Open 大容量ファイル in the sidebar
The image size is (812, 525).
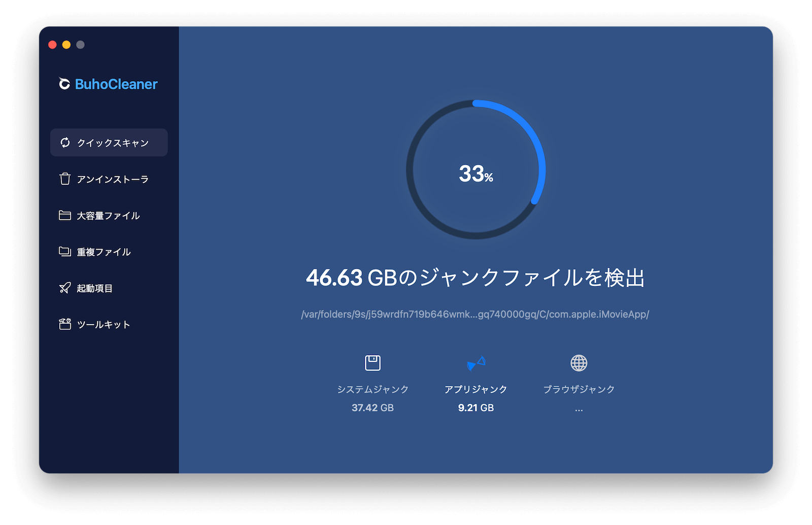[x=109, y=216]
